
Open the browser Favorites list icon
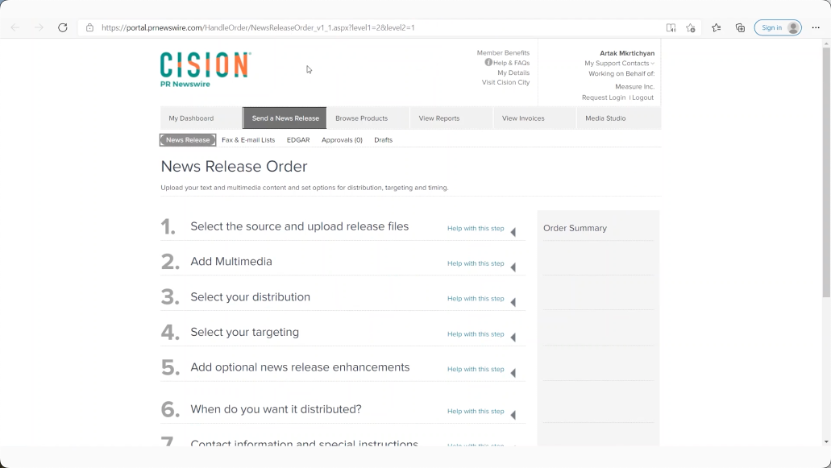point(716,28)
